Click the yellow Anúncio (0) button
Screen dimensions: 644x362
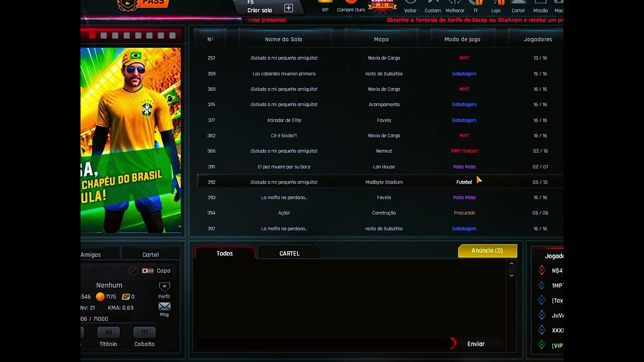(488, 250)
